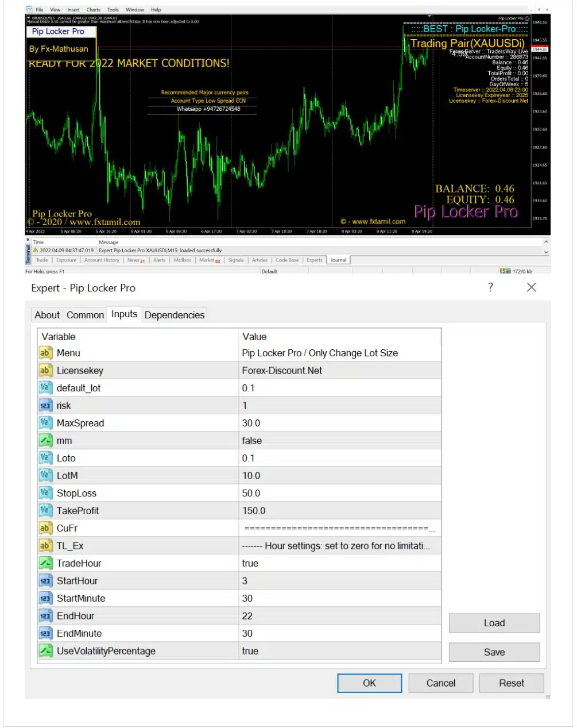Open the Help menu
The image size is (577, 728).
tap(156, 10)
